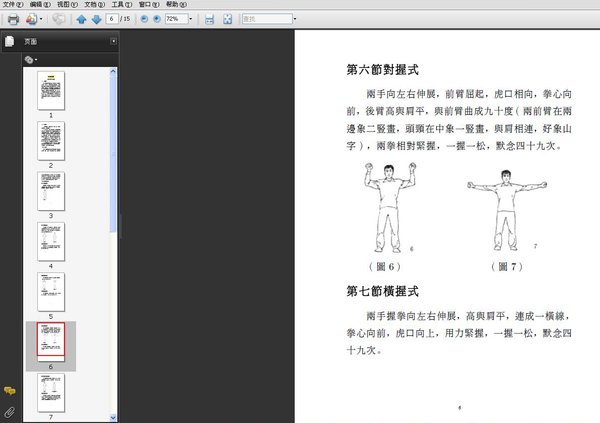Open the Find box dropdown arrow
The height and width of the screenshot is (423, 600).
(295, 19)
